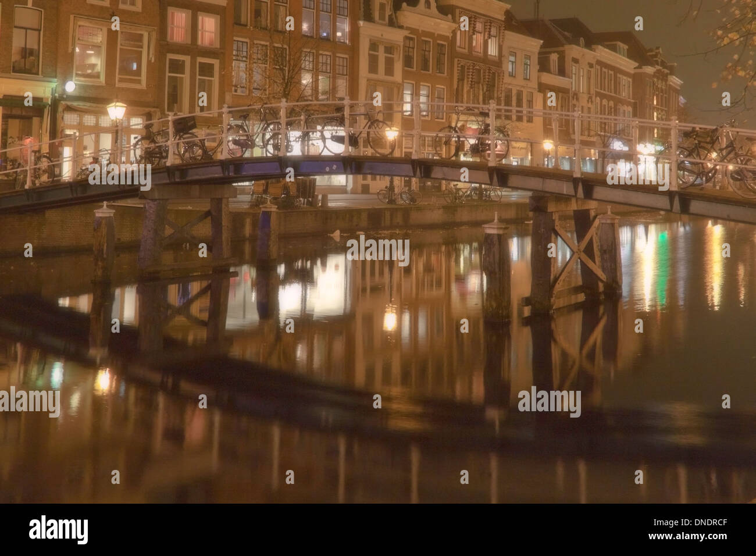Image resolution: width=756 pixels, height=556 pixels.
Task: Select the bicycle with crate on the bridge
Action: point(168,140)
